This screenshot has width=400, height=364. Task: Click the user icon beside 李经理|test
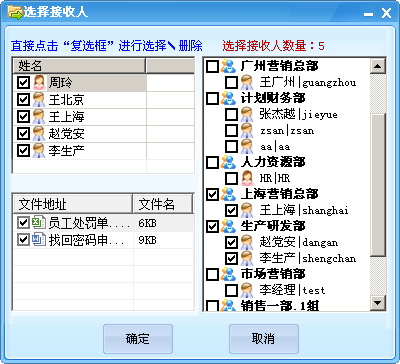point(247,290)
